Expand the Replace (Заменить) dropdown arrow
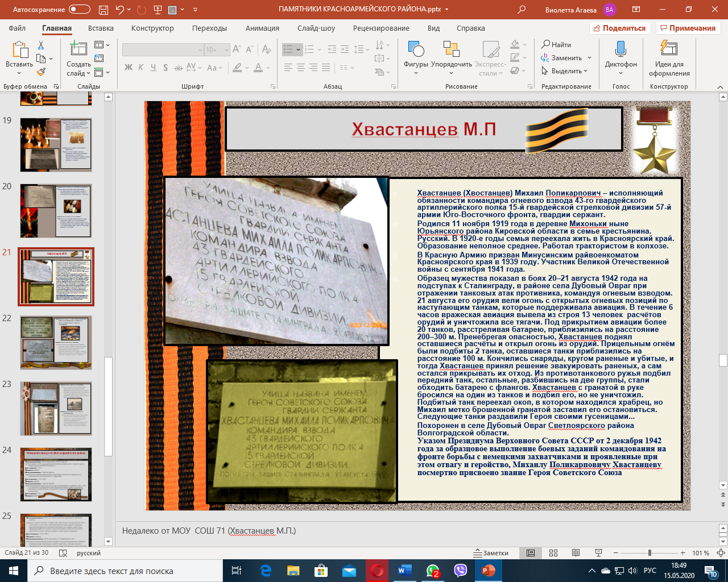This screenshot has height=582, width=728. coord(589,58)
